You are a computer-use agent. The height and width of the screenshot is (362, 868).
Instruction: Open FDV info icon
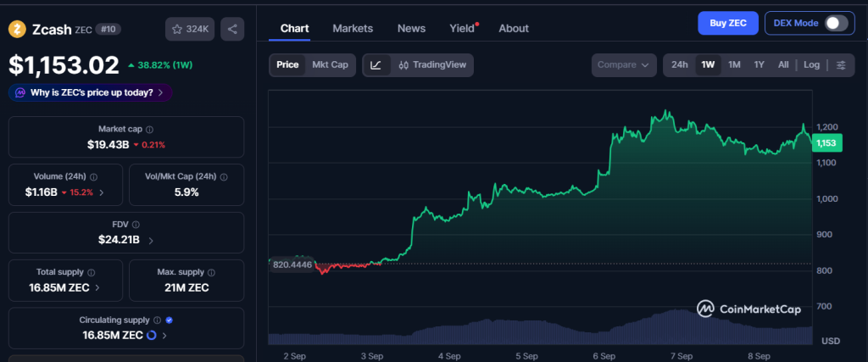[x=136, y=225]
